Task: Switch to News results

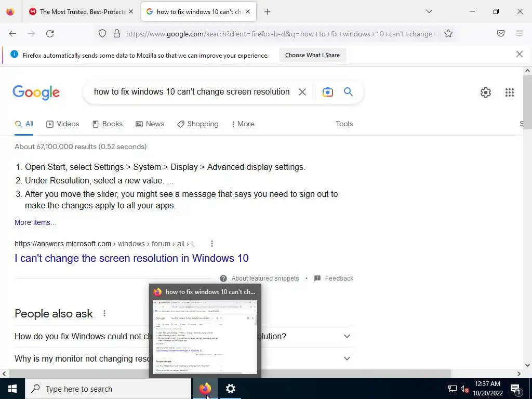Action: point(150,124)
